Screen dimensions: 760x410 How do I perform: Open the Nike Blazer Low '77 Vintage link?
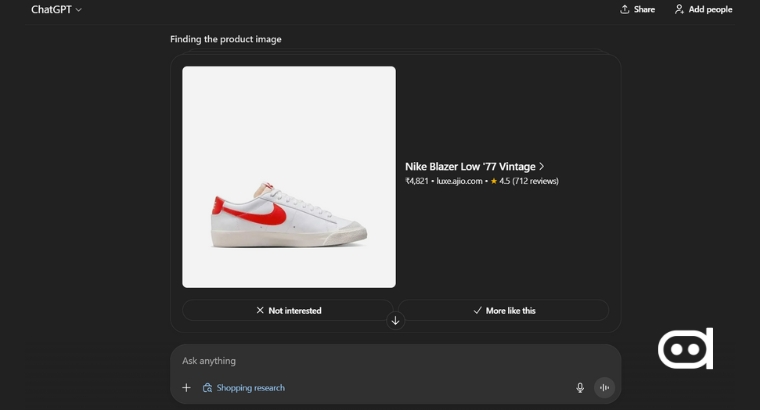coord(470,167)
